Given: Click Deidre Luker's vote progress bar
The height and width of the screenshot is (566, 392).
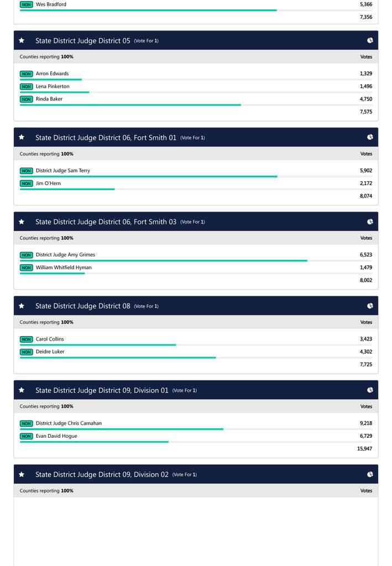Looking at the screenshot, I should coord(118,358).
